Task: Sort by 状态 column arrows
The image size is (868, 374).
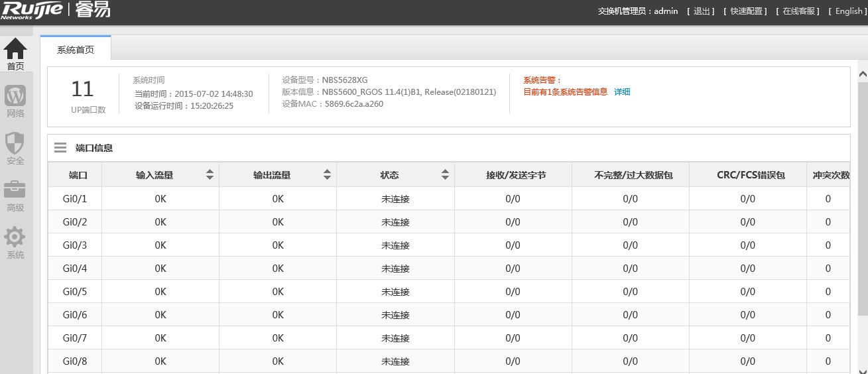Action: [446, 175]
